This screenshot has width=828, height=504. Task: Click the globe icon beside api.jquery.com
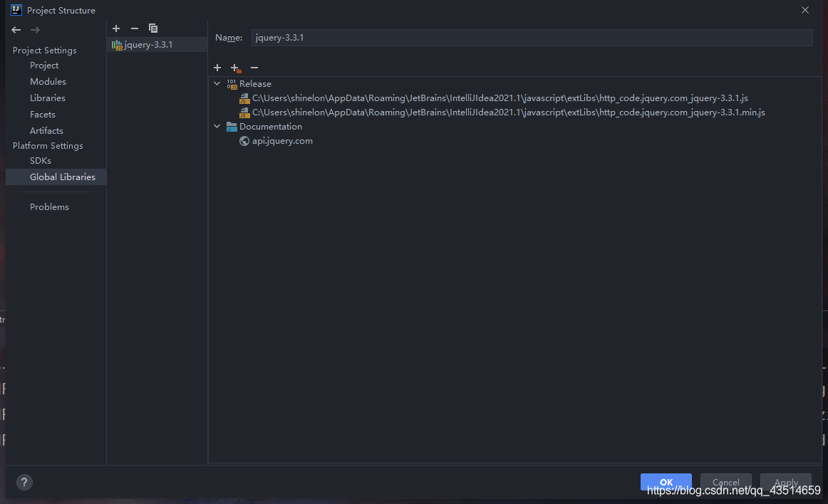coord(244,141)
